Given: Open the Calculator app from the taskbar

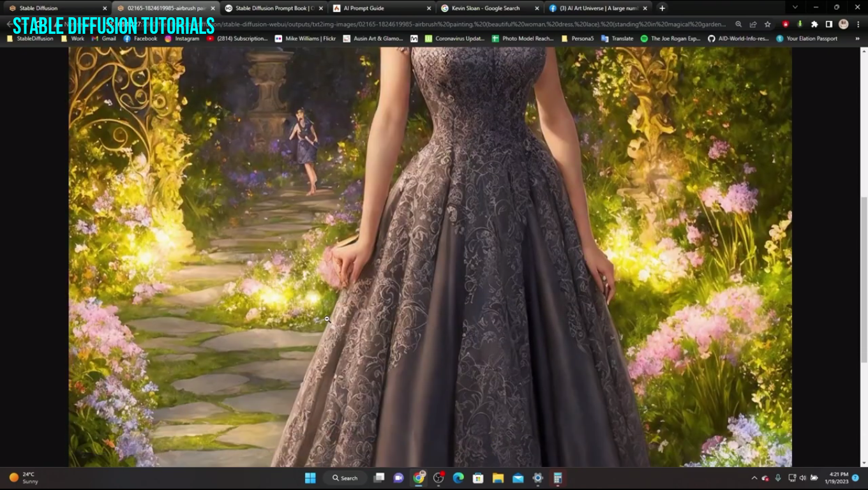Looking at the screenshot, I should click(x=557, y=478).
